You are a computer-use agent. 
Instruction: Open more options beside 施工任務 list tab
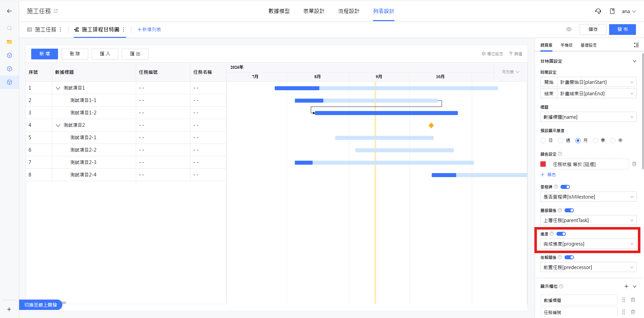pos(60,30)
